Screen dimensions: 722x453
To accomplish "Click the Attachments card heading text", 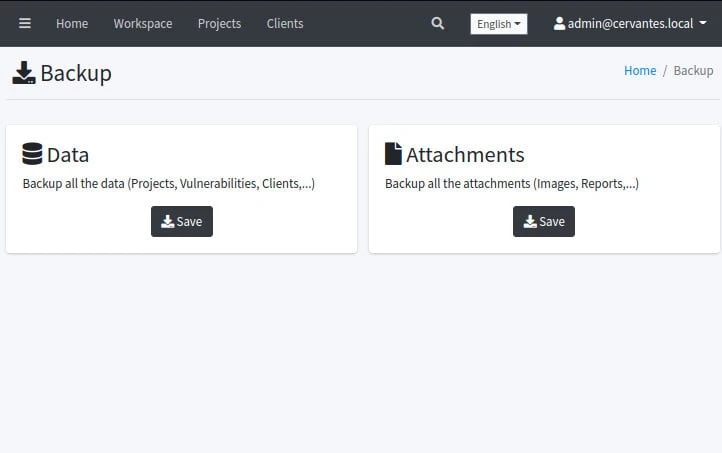I will [x=465, y=155].
